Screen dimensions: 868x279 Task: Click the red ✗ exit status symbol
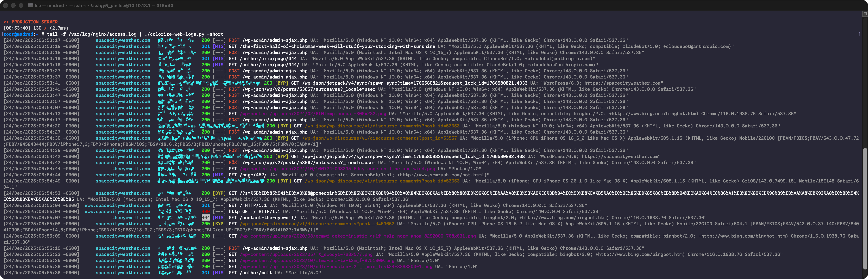tap(45, 28)
